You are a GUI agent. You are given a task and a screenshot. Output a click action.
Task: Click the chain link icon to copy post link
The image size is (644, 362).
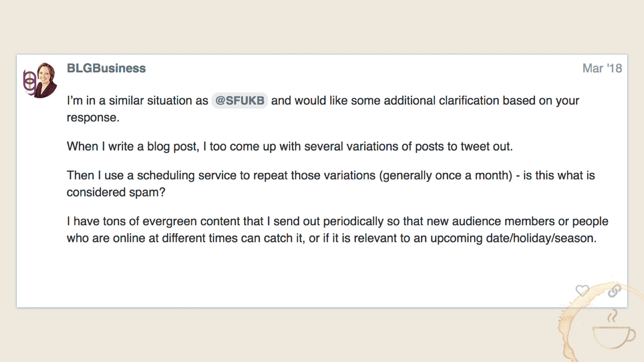[615, 291]
